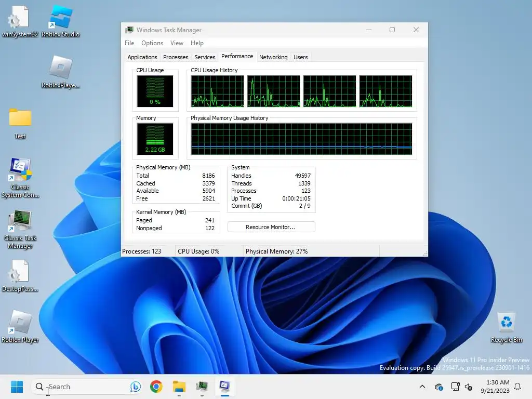This screenshot has height=399, width=532.
Task: Open the winSystem32 desktop file
Action: tap(20, 21)
